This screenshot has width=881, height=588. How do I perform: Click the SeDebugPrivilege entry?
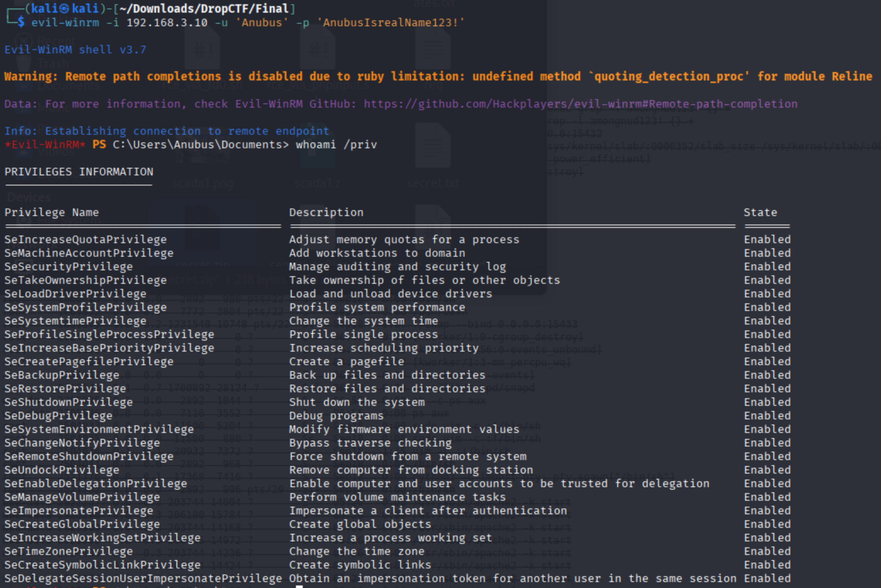click(x=59, y=416)
